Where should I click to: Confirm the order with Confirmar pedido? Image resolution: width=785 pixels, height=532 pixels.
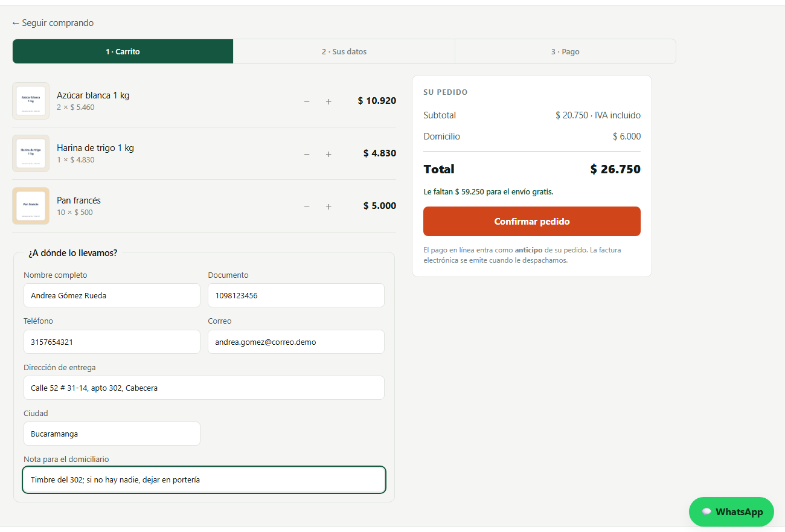[x=532, y=222]
